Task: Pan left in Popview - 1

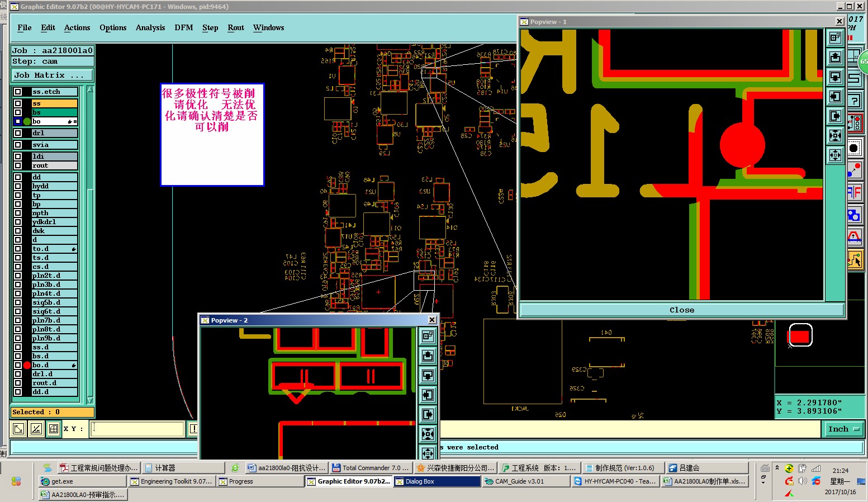Action: [835, 96]
